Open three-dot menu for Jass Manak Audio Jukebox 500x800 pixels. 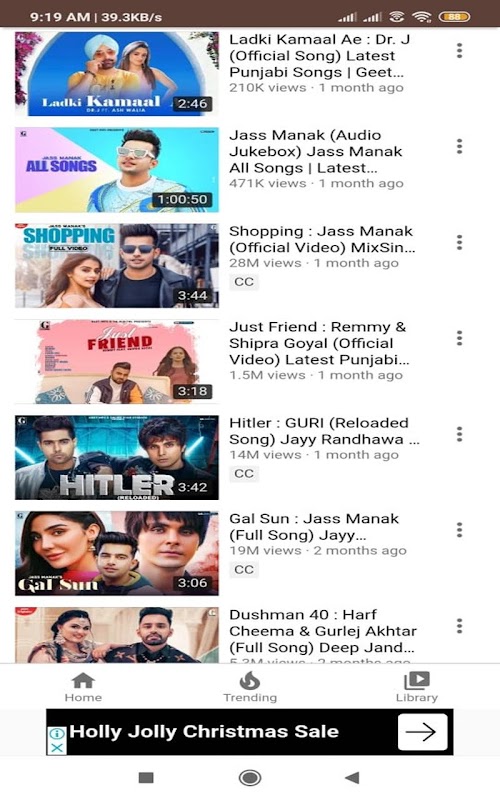(459, 146)
